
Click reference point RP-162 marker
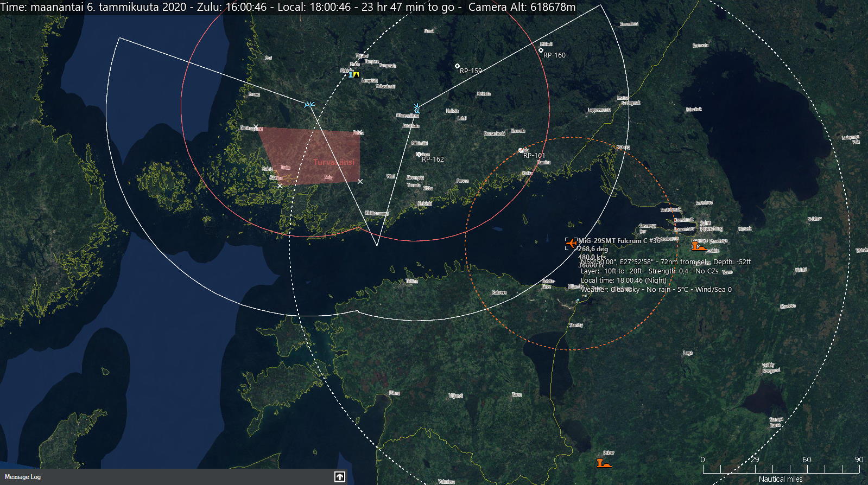point(419,155)
